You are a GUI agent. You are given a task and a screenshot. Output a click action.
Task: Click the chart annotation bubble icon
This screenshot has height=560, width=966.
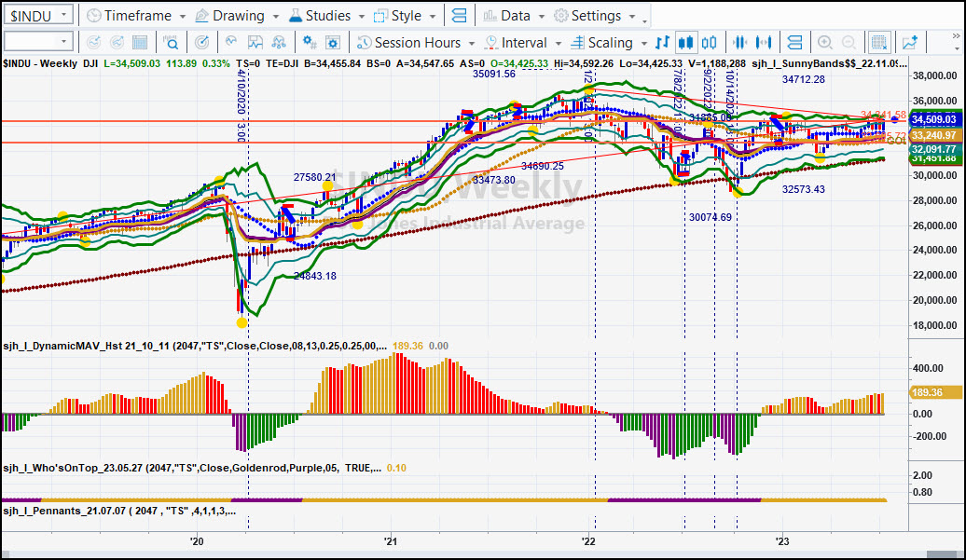(x=255, y=43)
